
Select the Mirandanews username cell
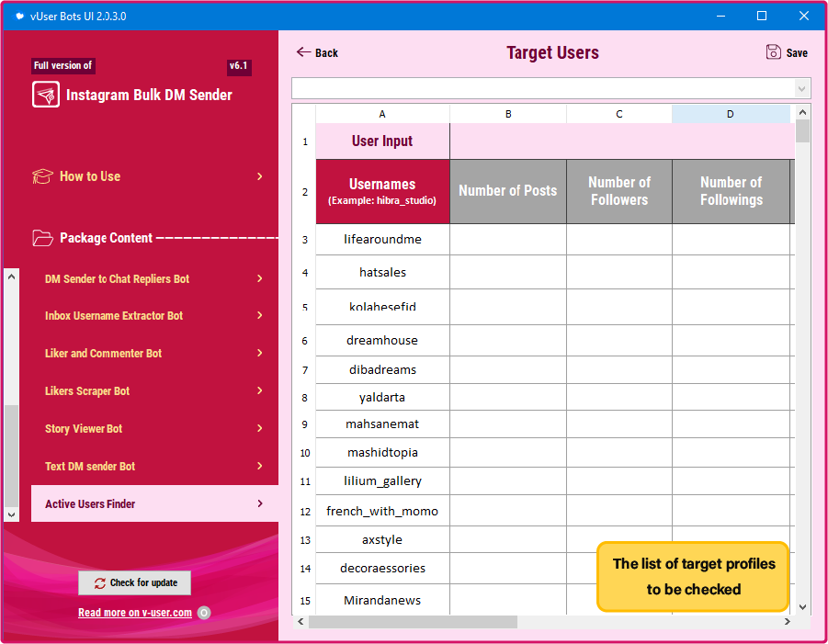coord(382,600)
